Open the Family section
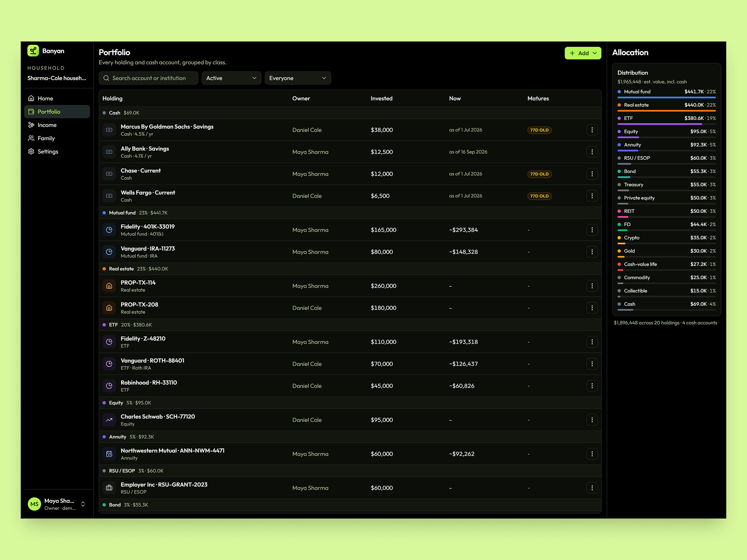This screenshot has width=747, height=560. click(57, 138)
